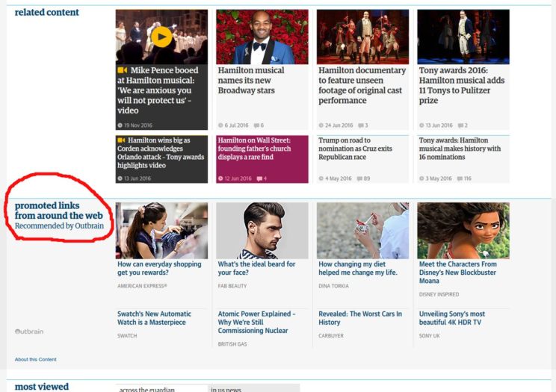556x392 pixels.
Task: Click comment icon on Wall Street article
Action: [259, 178]
